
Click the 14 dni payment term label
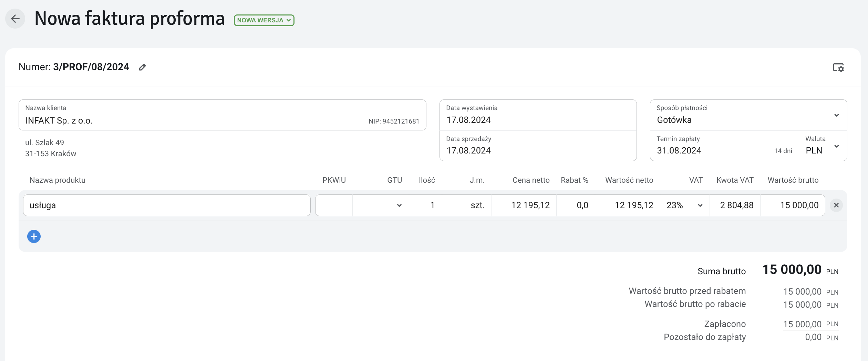tap(783, 151)
